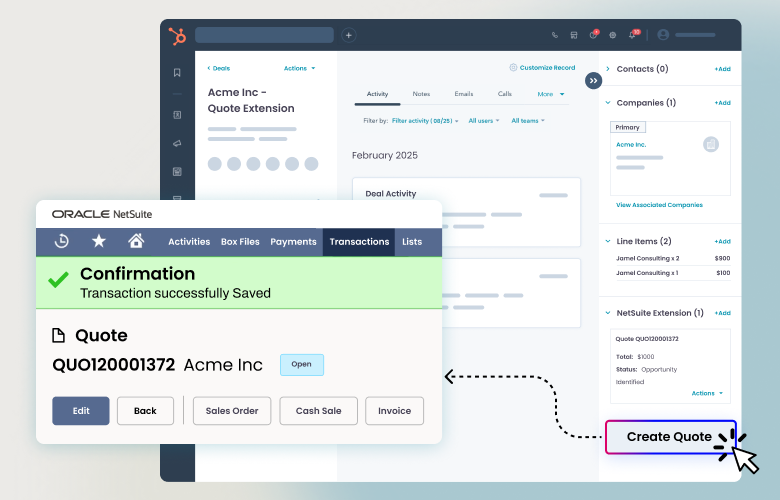This screenshot has width=780, height=500.
Task: Switch to the Notes tab
Action: click(x=421, y=94)
